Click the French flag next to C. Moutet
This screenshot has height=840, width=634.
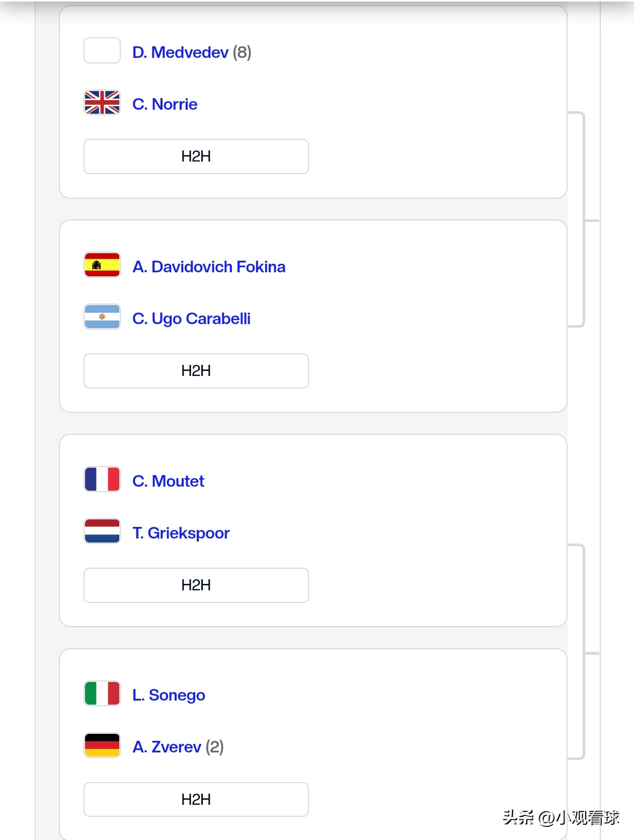tap(102, 480)
